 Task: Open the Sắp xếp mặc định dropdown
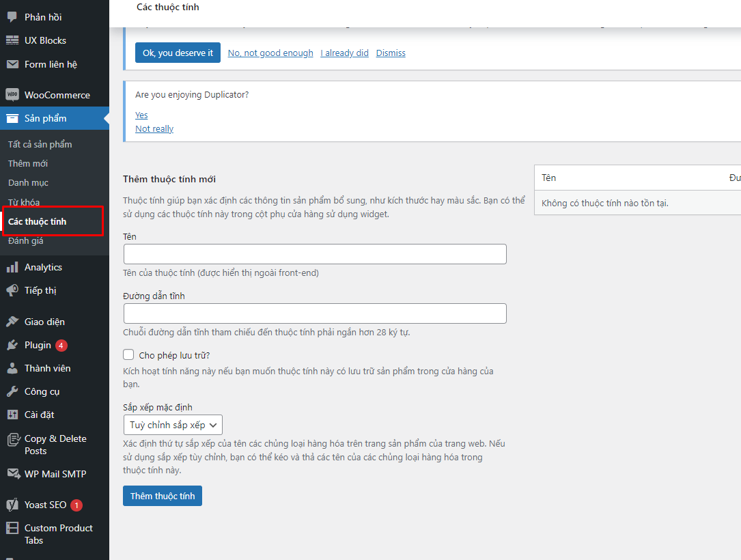173,425
